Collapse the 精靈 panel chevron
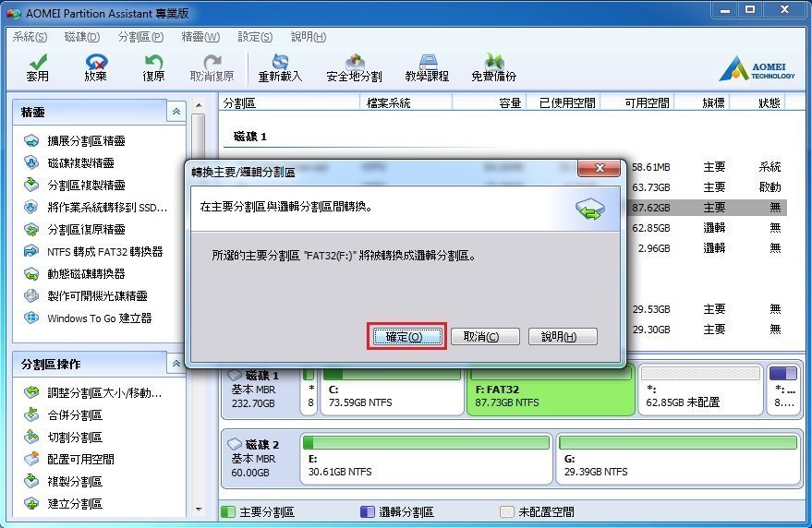 pyautogui.click(x=176, y=112)
